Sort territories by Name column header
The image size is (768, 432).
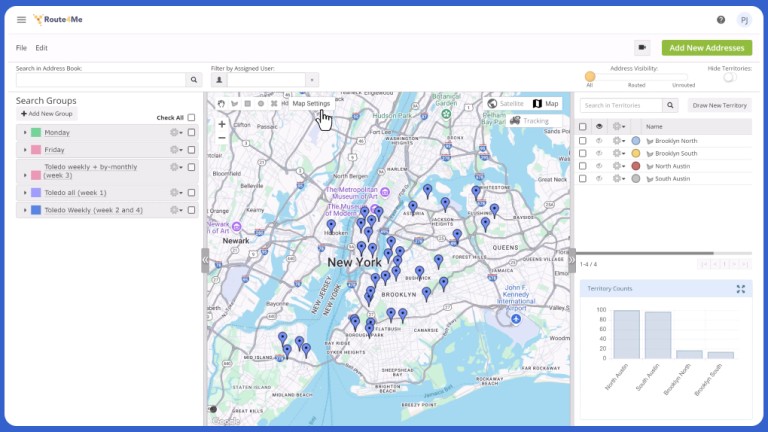[x=654, y=126]
